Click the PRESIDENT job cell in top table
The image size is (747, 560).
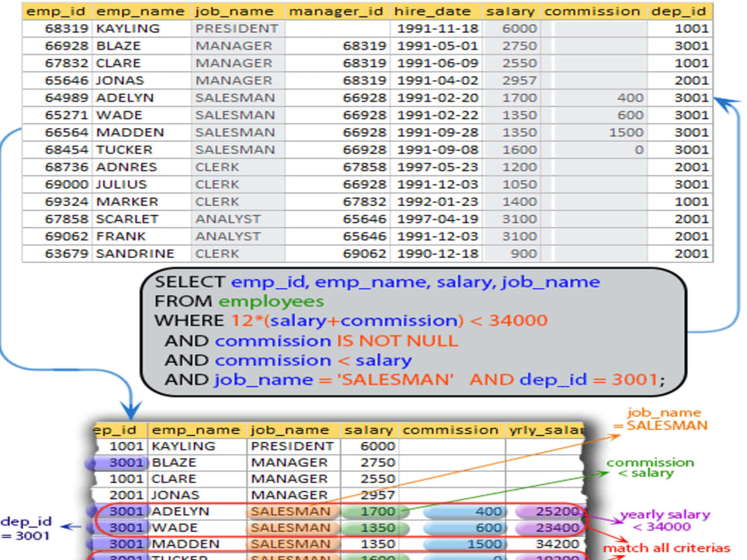coord(238,28)
